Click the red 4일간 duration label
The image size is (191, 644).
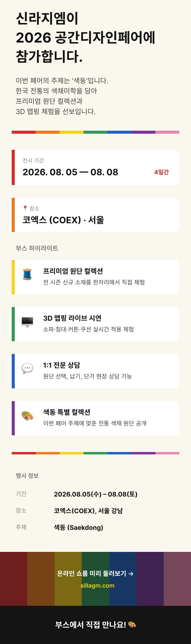tap(162, 172)
